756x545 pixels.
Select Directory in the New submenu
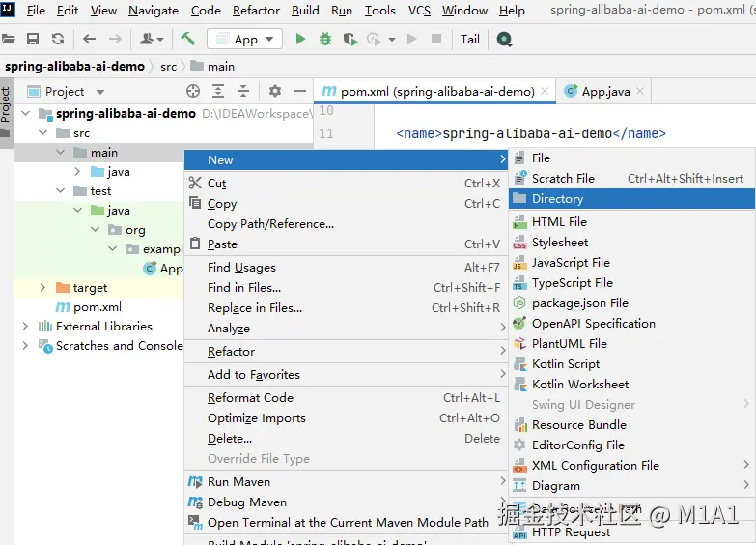pos(631,199)
